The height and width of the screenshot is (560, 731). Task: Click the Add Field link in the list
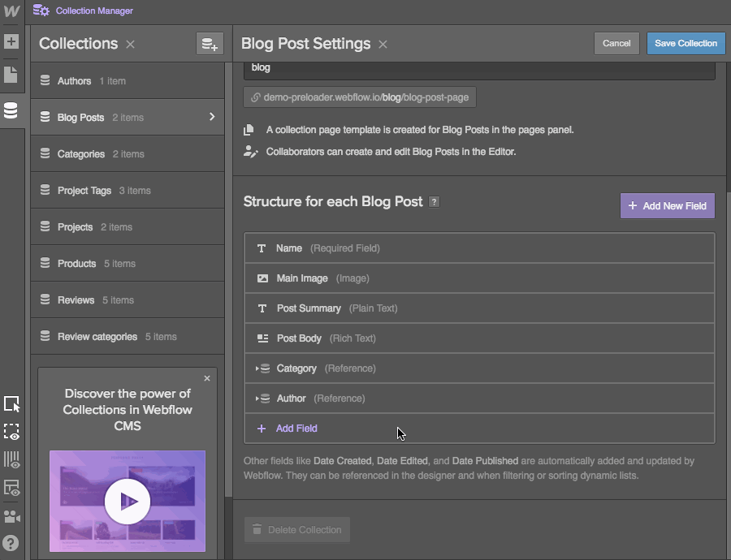click(x=296, y=429)
